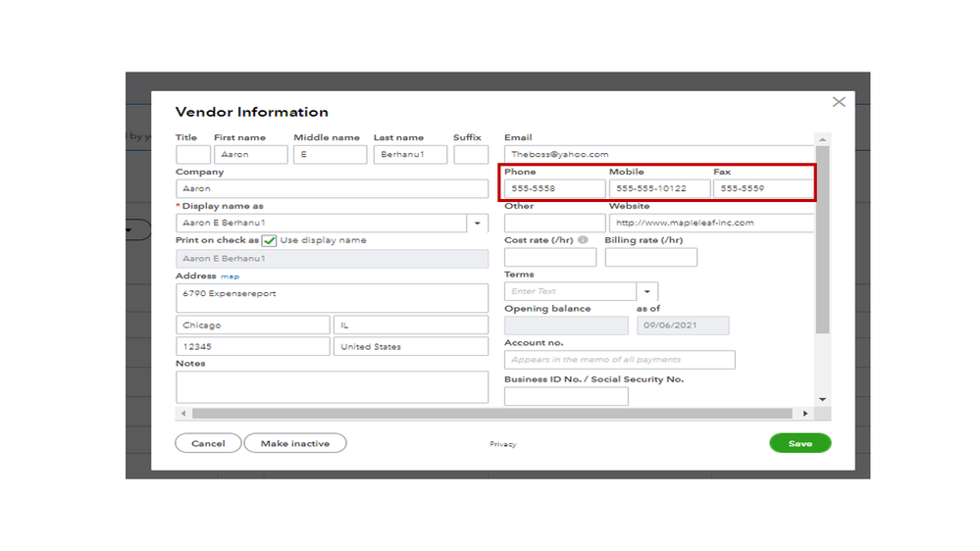Click the Cost rate info icon
Image resolution: width=980 pixels, height=551 pixels.
[583, 240]
